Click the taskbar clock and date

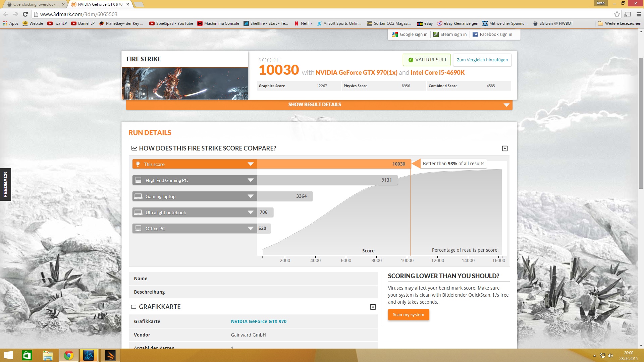628,356
